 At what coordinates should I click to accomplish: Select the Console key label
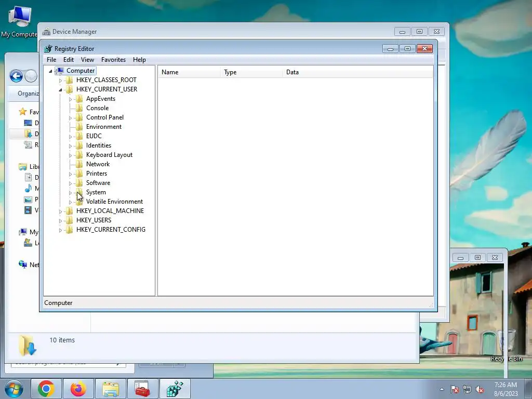[x=97, y=108]
